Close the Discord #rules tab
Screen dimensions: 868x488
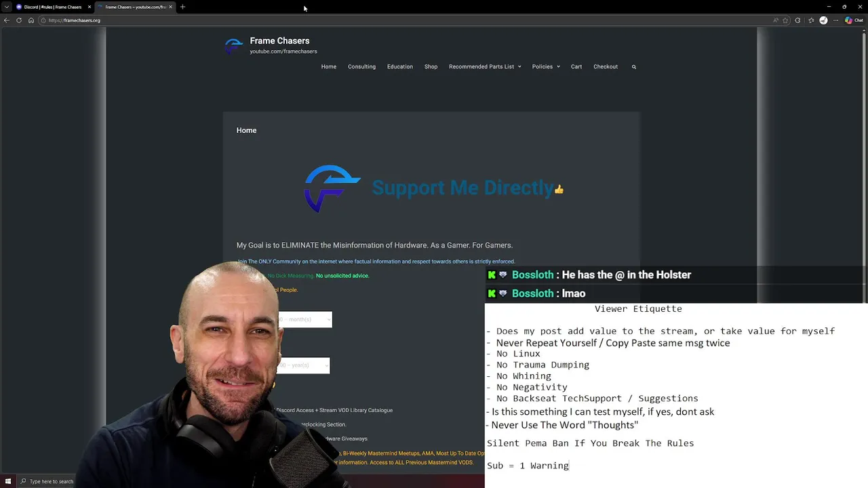(x=89, y=7)
